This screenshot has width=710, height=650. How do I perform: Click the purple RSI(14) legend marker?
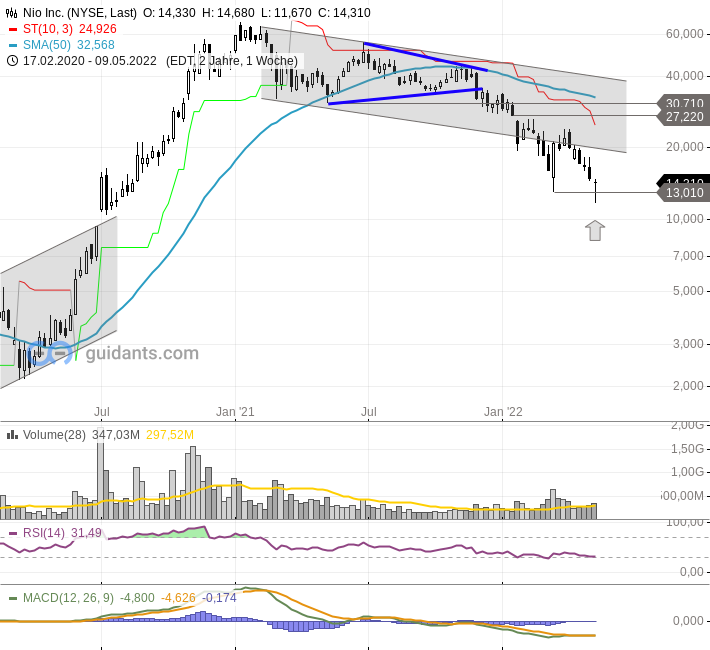click(x=13, y=534)
